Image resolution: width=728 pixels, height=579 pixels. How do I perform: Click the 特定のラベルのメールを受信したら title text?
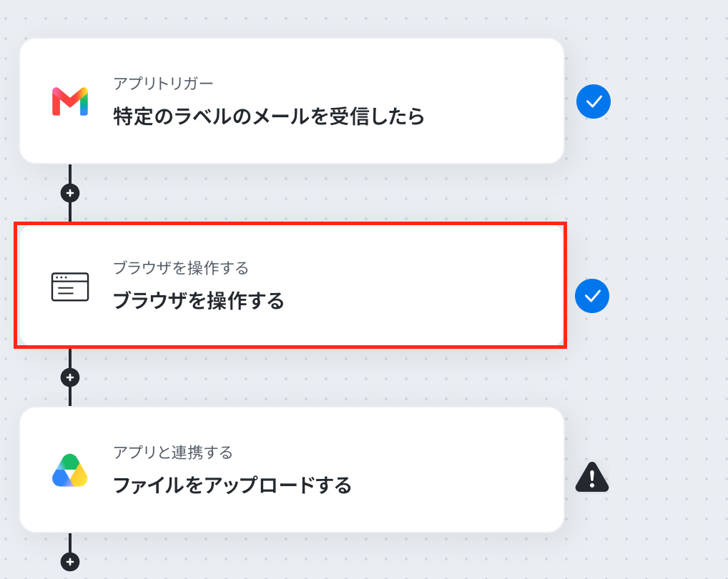pyautogui.click(x=269, y=116)
